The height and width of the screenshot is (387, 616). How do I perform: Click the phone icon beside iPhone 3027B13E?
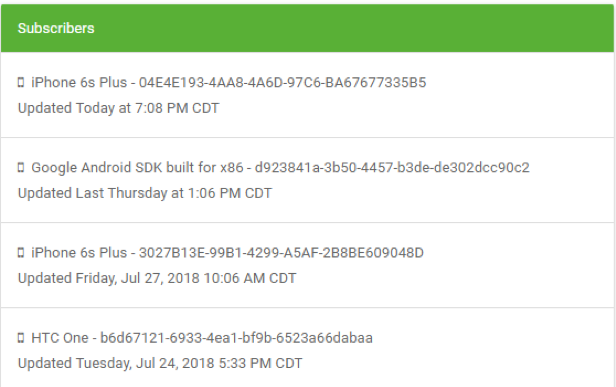click(21, 253)
